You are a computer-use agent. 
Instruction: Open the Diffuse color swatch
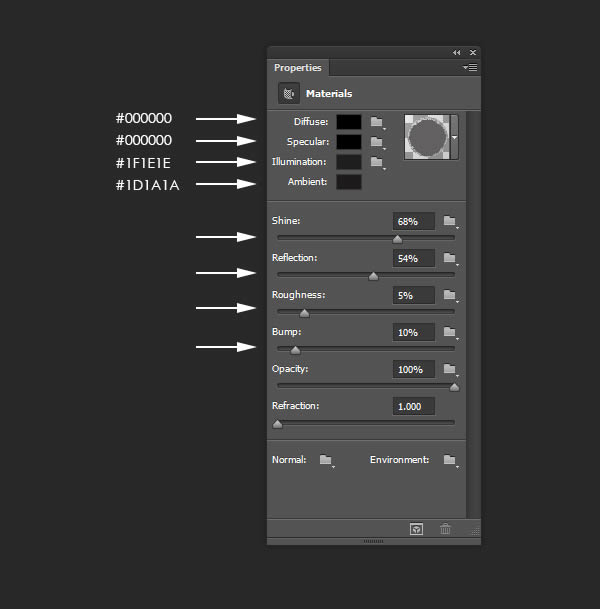click(x=349, y=122)
